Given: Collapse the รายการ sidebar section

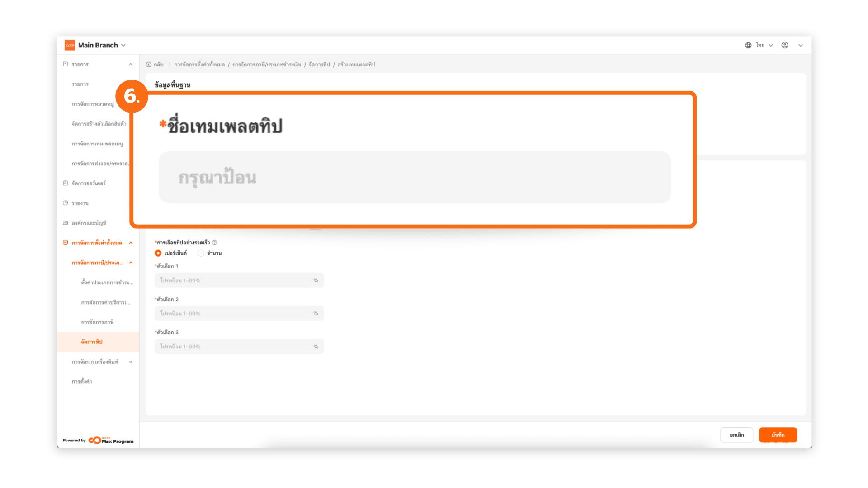Looking at the screenshot, I should click(x=131, y=65).
